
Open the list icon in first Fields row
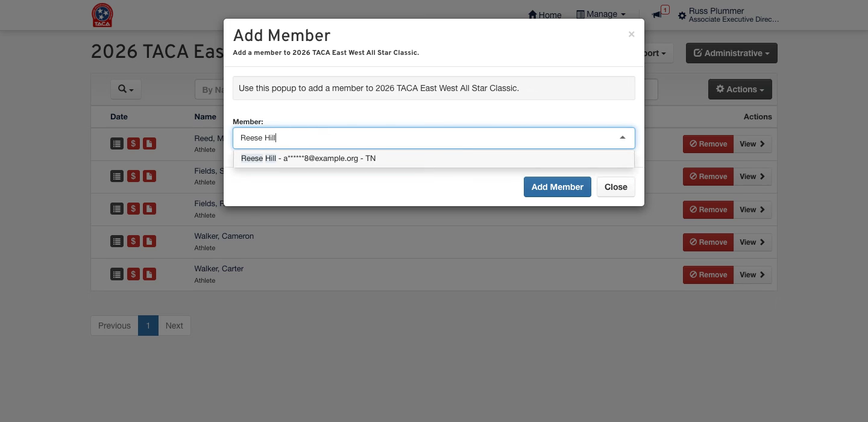(x=117, y=176)
